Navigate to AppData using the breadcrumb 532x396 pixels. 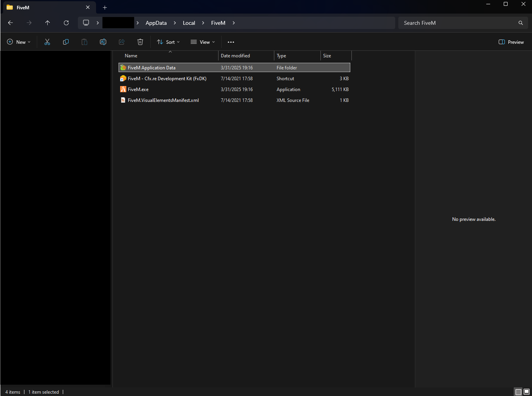point(156,23)
